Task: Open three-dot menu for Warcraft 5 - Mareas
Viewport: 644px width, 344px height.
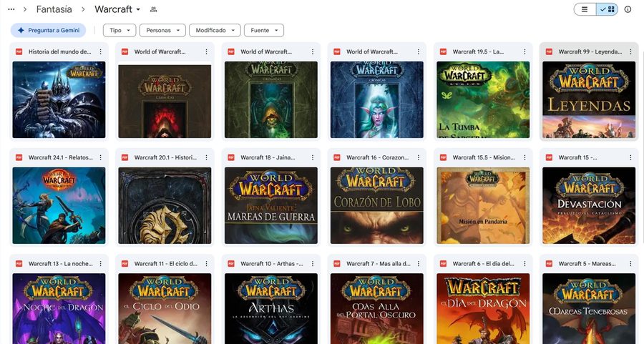Action: coord(630,263)
